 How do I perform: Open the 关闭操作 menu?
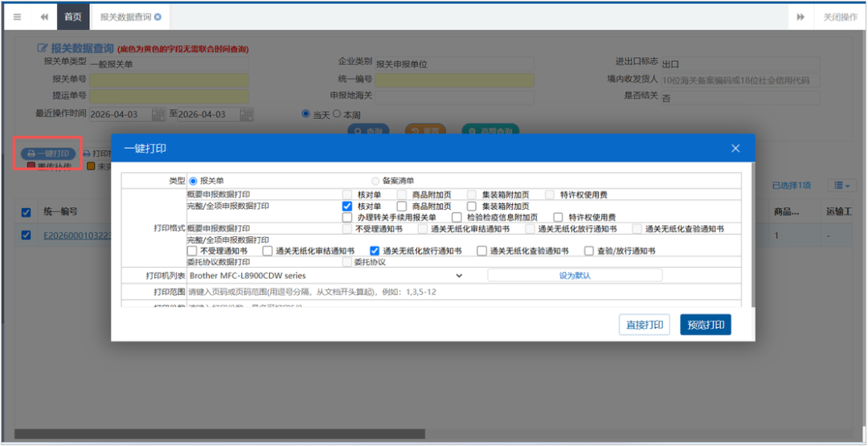click(x=841, y=17)
